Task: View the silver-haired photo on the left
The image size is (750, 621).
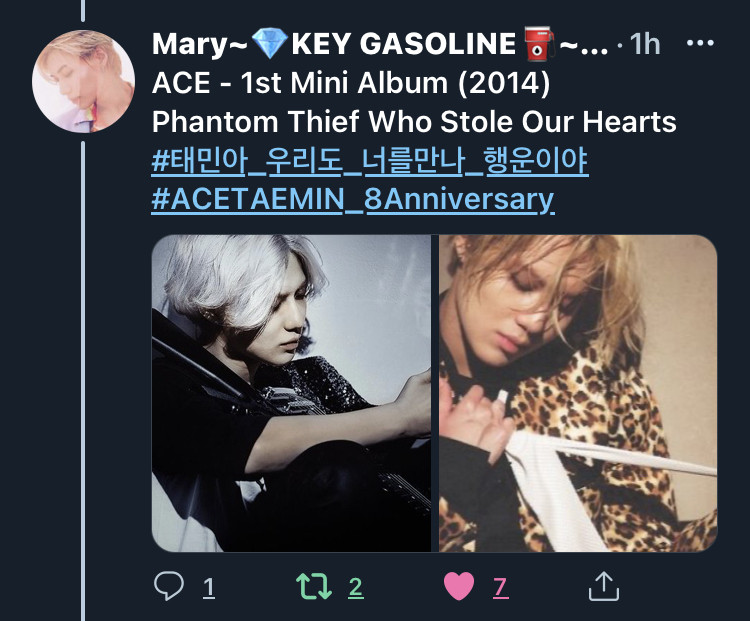Action: pos(291,393)
